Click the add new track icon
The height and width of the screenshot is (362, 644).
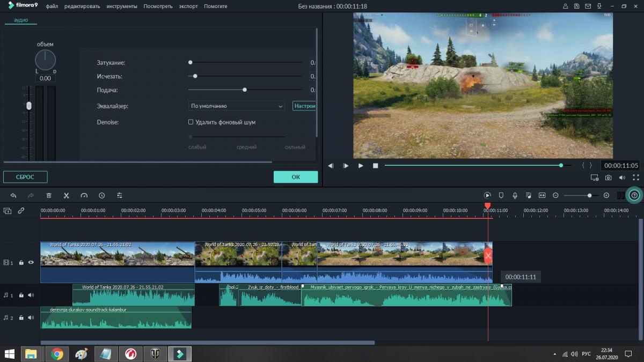tap(8, 211)
